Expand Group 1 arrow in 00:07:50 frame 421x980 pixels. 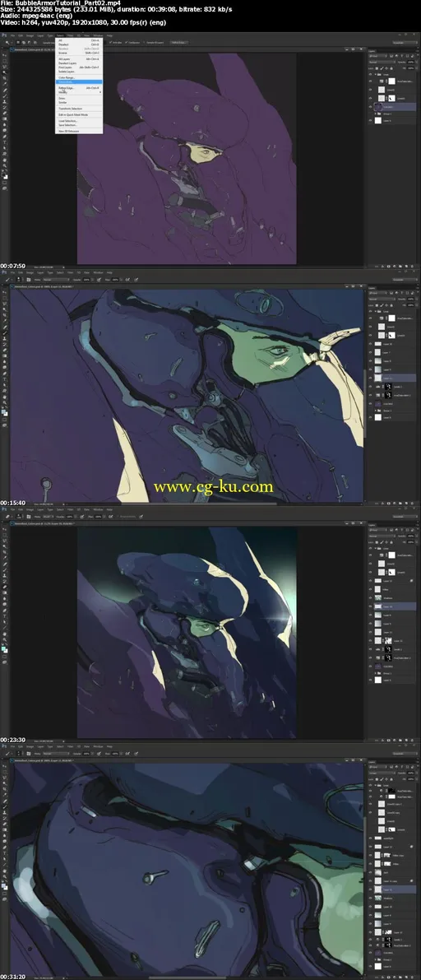tap(376, 114)
